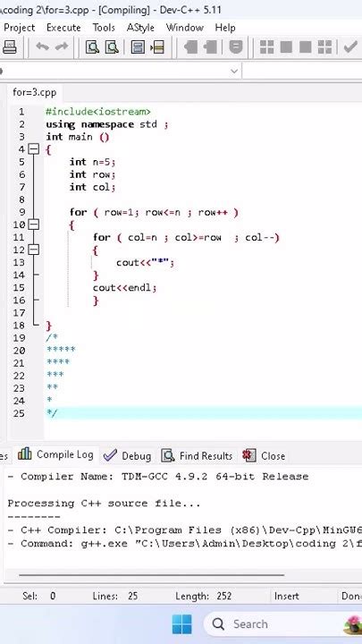Click the Syntax check checkmark icon
The image size is (362, 644).
[350, 47]
